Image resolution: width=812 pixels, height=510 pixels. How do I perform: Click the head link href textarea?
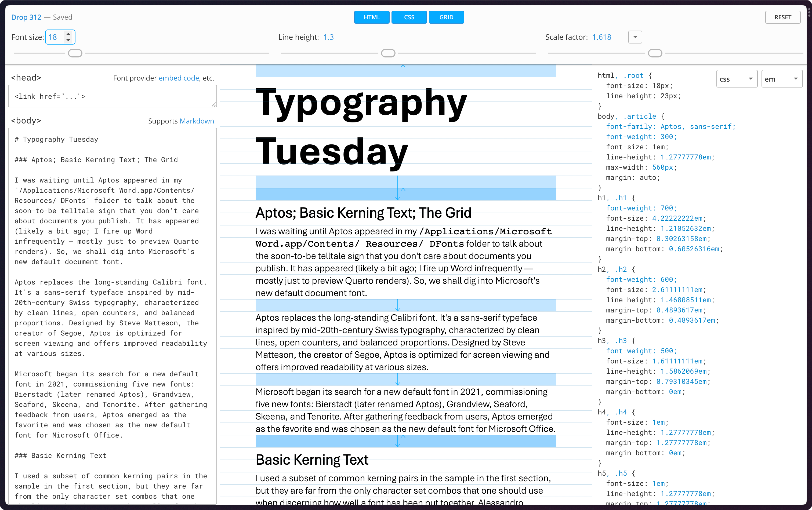112,96
